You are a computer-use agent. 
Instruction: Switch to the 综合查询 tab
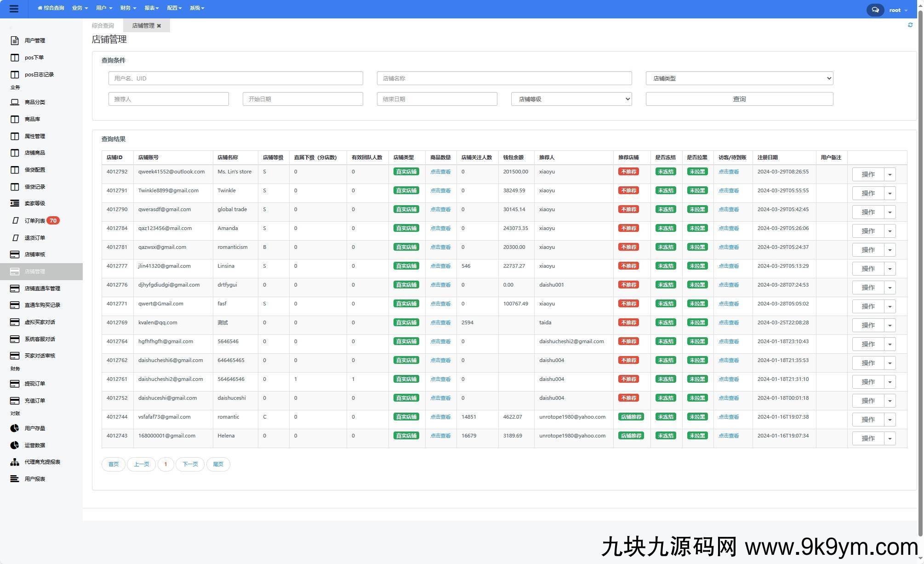coord(103,26)
